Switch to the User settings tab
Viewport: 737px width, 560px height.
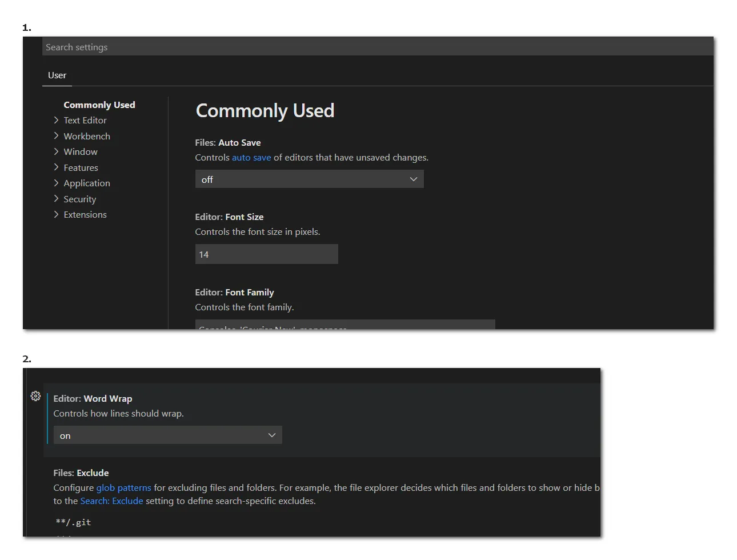click(x=57, y=75)
